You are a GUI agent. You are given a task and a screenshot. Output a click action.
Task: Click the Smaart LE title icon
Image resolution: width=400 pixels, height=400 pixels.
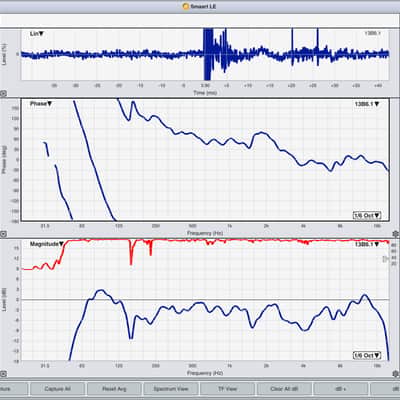tap(186, 6)
